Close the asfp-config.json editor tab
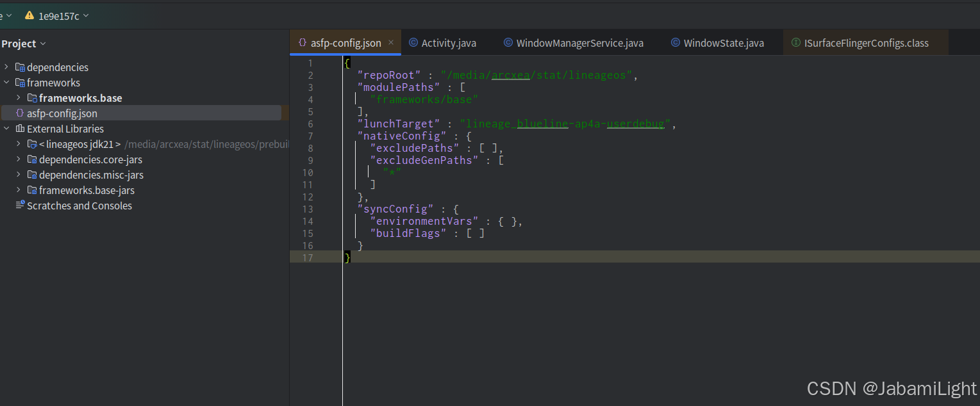Viewport: 980px width, 406px height. [391, 43]
